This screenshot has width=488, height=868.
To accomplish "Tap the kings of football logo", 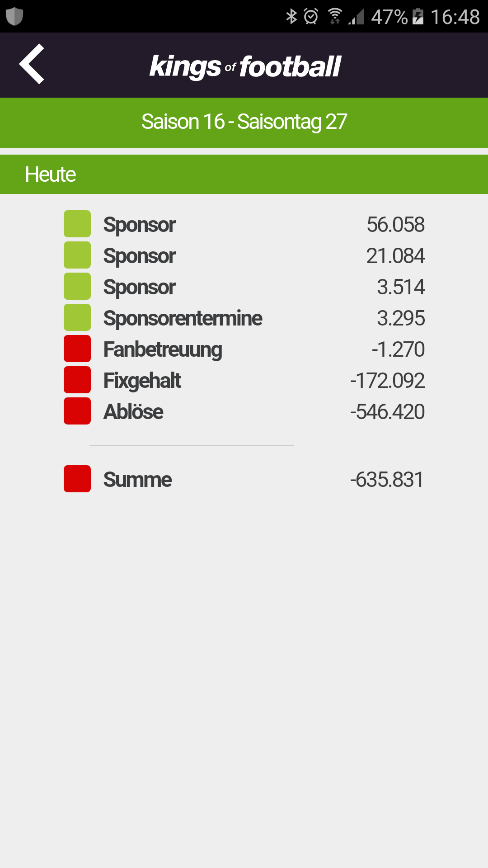I will coord(245,67).
